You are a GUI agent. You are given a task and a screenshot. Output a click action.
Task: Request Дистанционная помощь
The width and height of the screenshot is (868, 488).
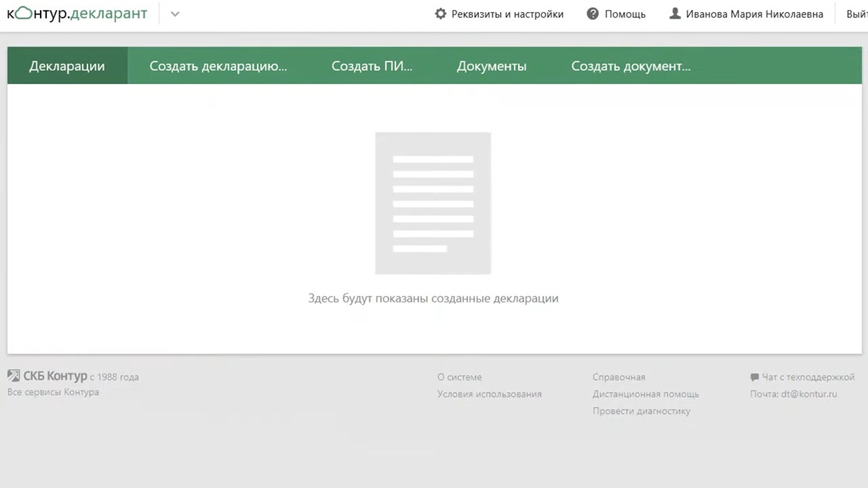click(x=646, y=395)
